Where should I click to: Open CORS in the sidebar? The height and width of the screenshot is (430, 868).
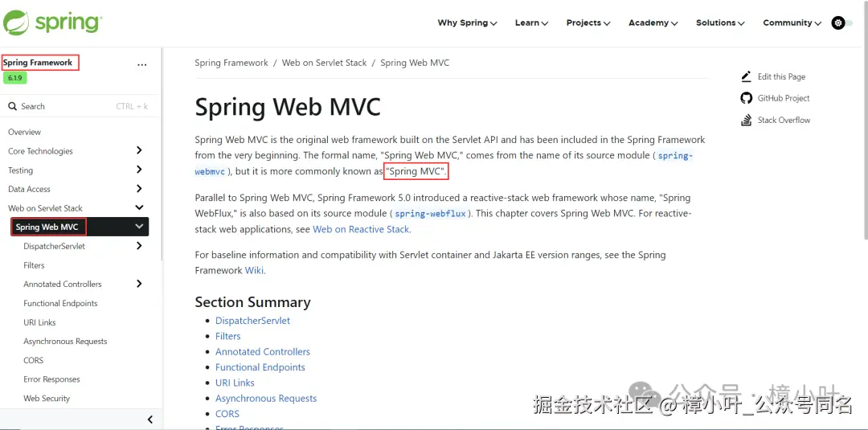(33, 360)
